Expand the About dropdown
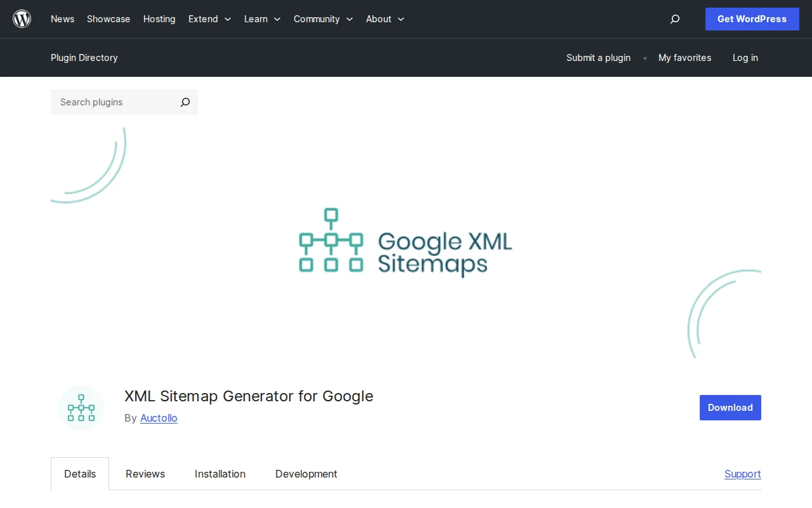Viewport: 812px width, 508px height. tap(384, 19)
